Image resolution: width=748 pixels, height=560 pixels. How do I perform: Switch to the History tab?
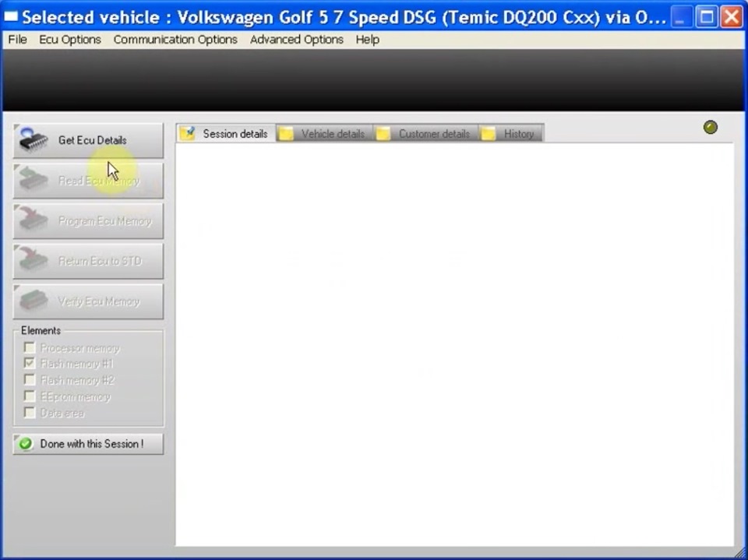pyautogui.click(x=511, y=134)
